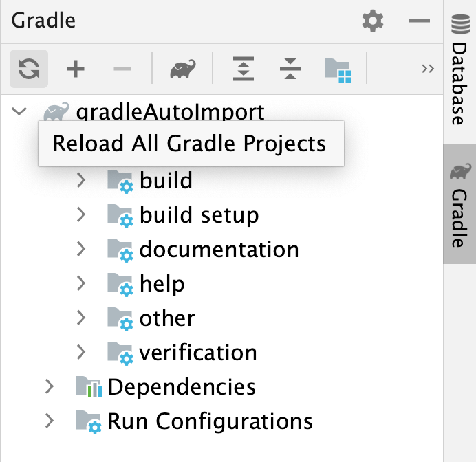Expand the verification task group

click(81, 352)
